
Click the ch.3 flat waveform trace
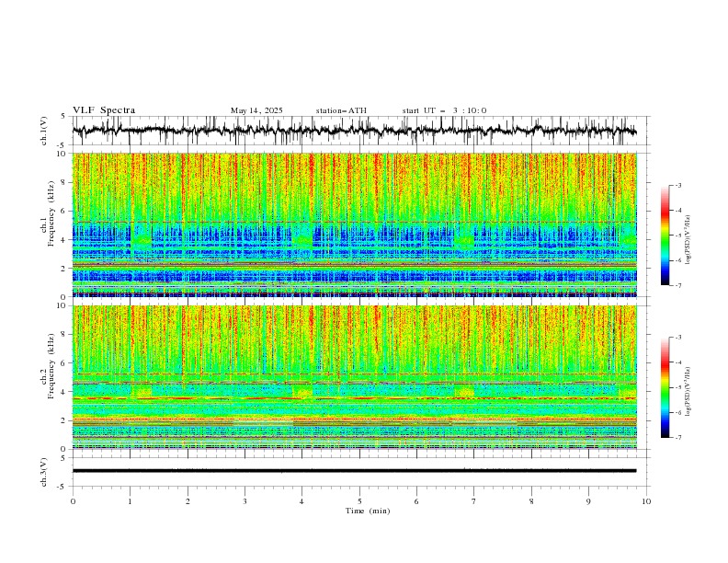pos(354,471)
